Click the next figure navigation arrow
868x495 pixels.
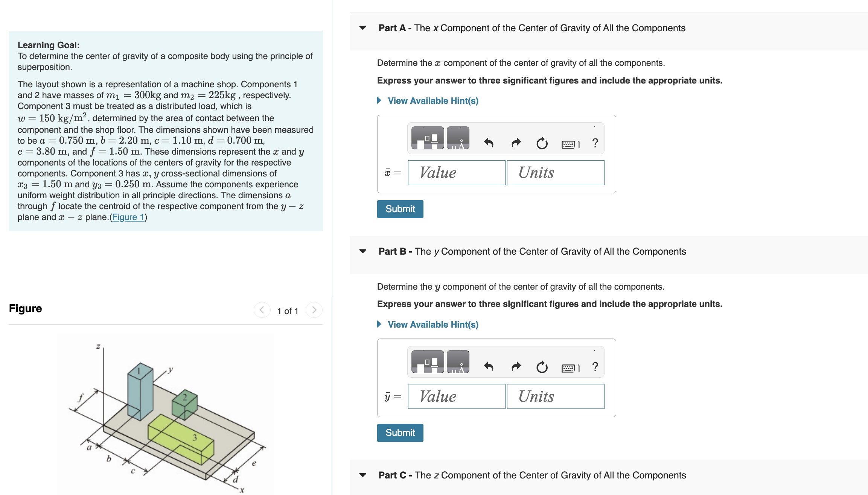[314, 310]
